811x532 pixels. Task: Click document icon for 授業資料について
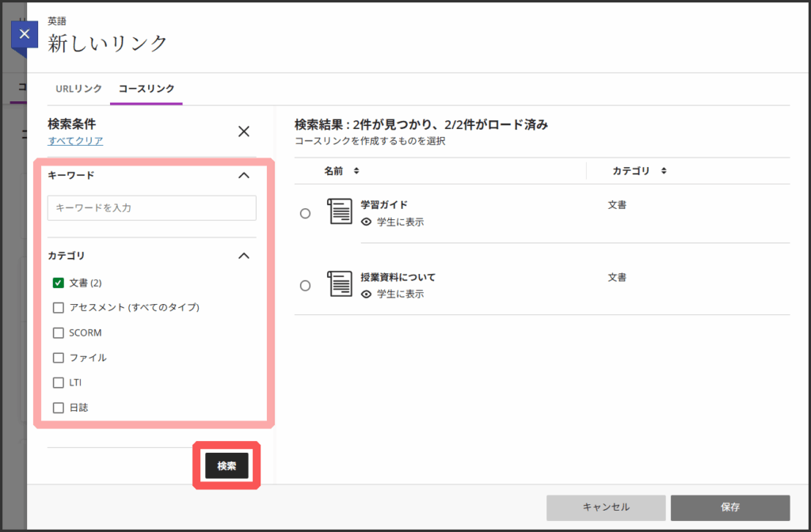[340, 283]
